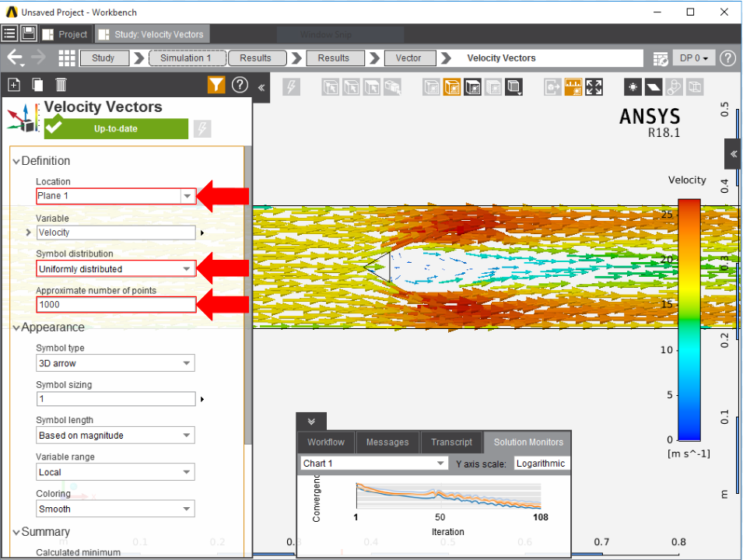This screenshot has width=743, height=560.
Task: Go back with the left arrow
Action: click(15, 58)
